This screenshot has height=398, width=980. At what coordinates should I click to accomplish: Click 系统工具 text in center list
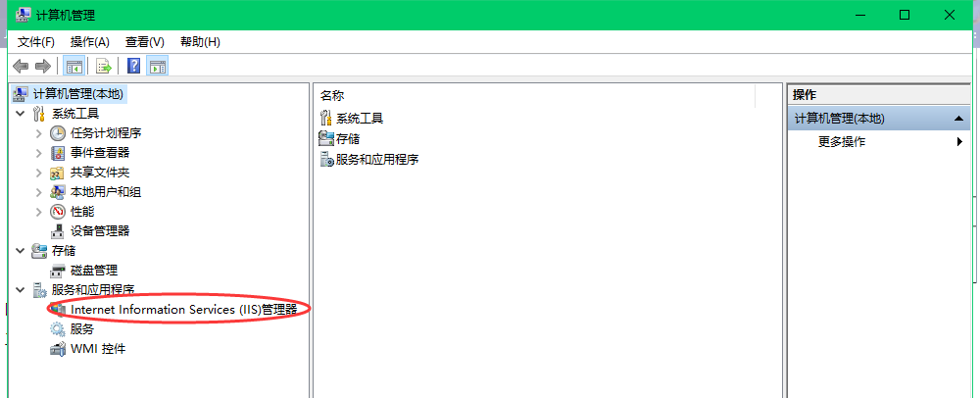pos(360,118)
